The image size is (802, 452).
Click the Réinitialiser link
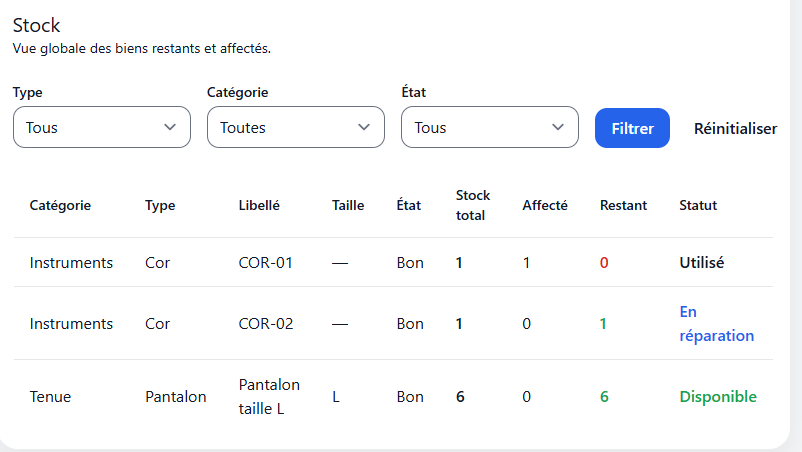[x=735, y=128]
